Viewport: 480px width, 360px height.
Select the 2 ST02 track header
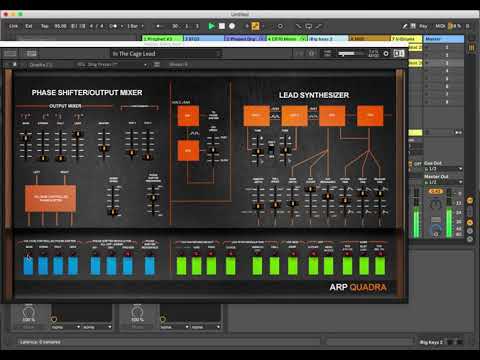[204, 39]
